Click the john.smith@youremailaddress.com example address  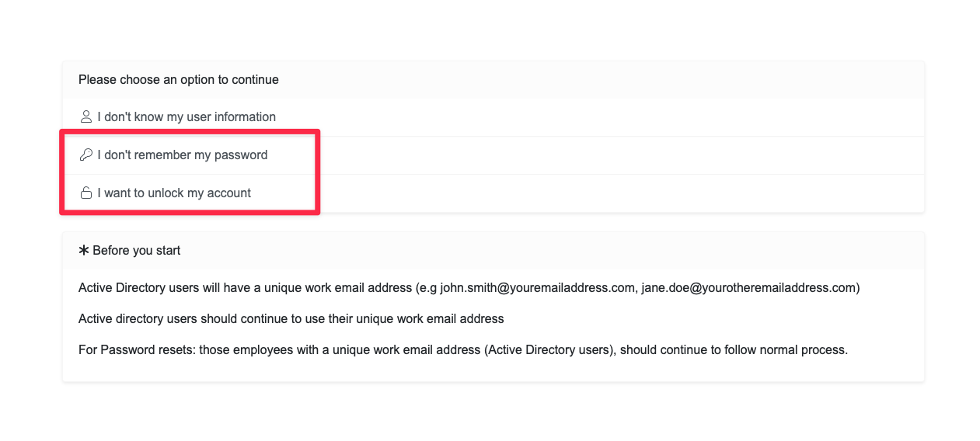[x=537, y=287]
